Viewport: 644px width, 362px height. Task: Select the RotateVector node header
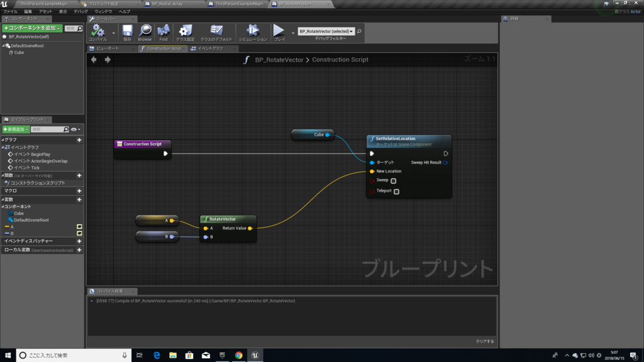coord(228,219)
